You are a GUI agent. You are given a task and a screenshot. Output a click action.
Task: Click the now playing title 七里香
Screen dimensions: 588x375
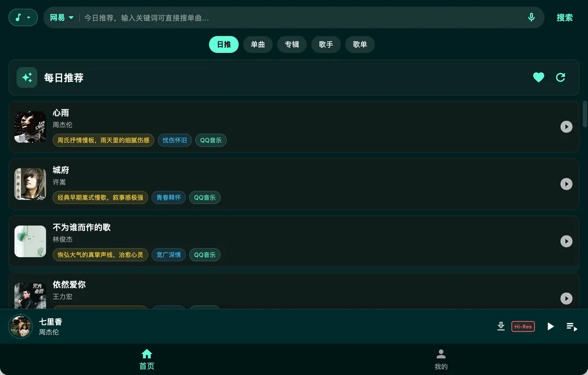point(51,322)
